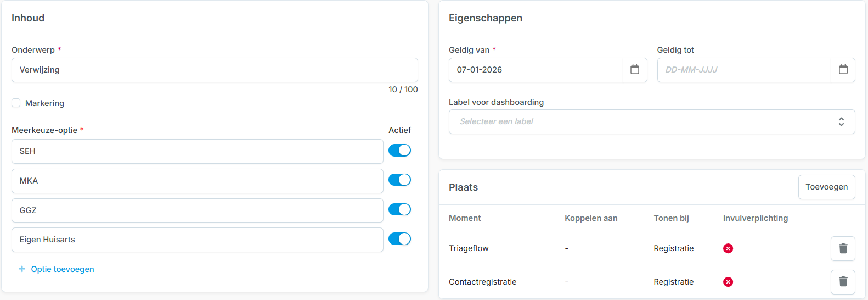Viewport: 868px width, 300px height.
Task: Switch off the GGZ toggle
Action: point(399,209)
